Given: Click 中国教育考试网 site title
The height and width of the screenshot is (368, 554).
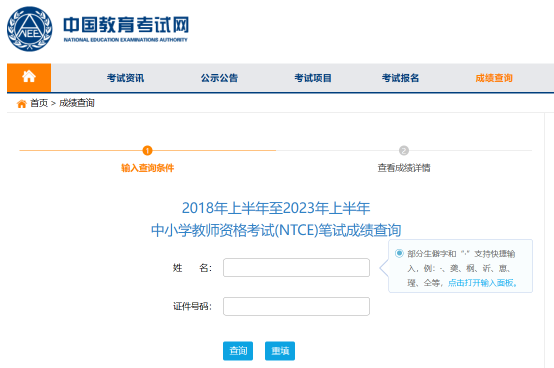Looking at the screenshot, I should pos(126,24).
